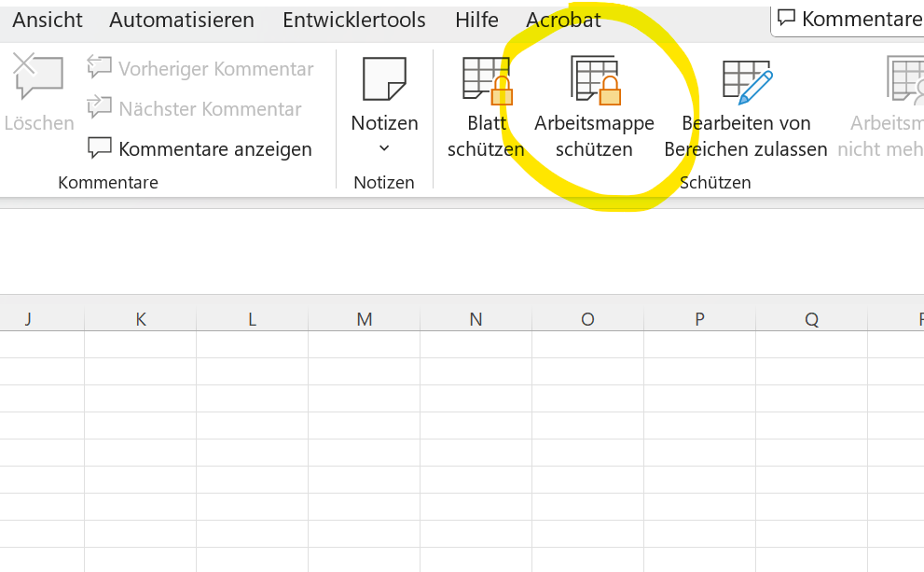The height and width of the screenshot is (572, 924).
Task: Click the Notizen note icon
Action: coord(384,79)
